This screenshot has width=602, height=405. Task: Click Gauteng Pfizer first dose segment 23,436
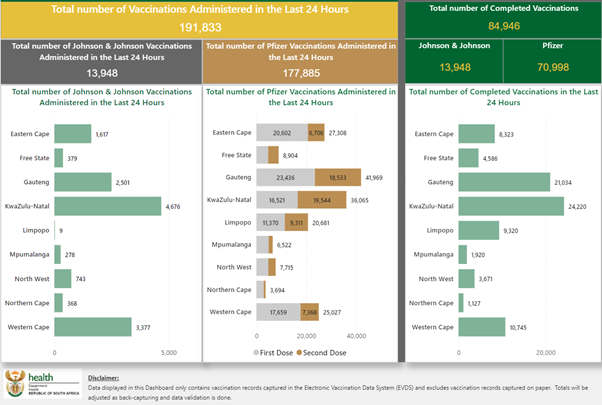(285, 177)
